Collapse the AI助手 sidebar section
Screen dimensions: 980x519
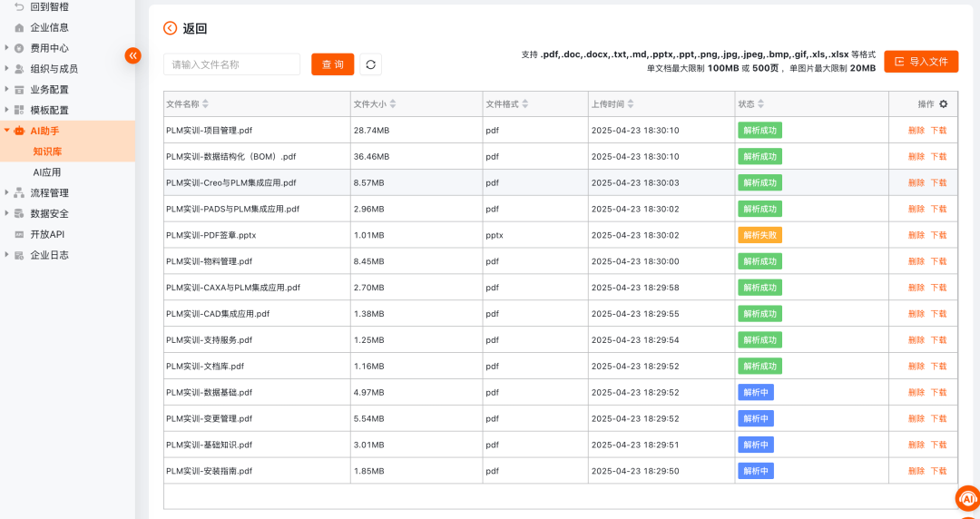(44, 131)
